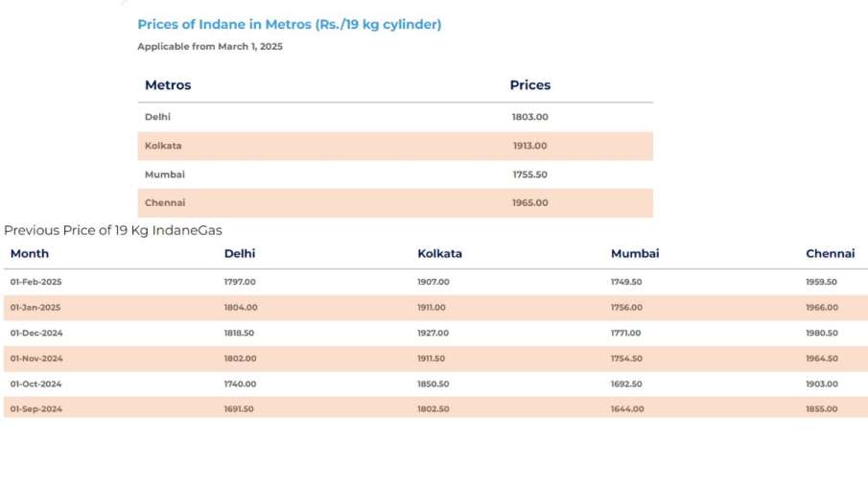868x488 pixels.
Task: Click the Delhi row in metros table
Action: coord(158,117)
